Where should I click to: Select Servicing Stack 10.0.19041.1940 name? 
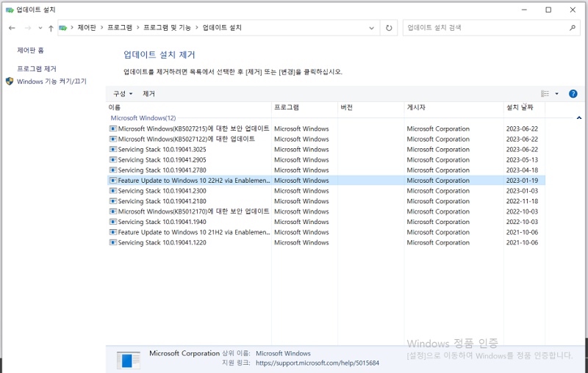162,222
